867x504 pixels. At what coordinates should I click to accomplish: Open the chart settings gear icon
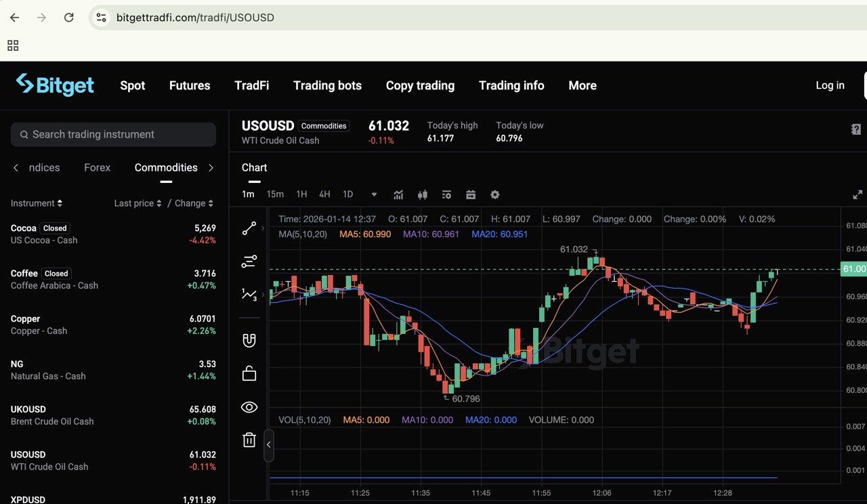tap(495, 194)
